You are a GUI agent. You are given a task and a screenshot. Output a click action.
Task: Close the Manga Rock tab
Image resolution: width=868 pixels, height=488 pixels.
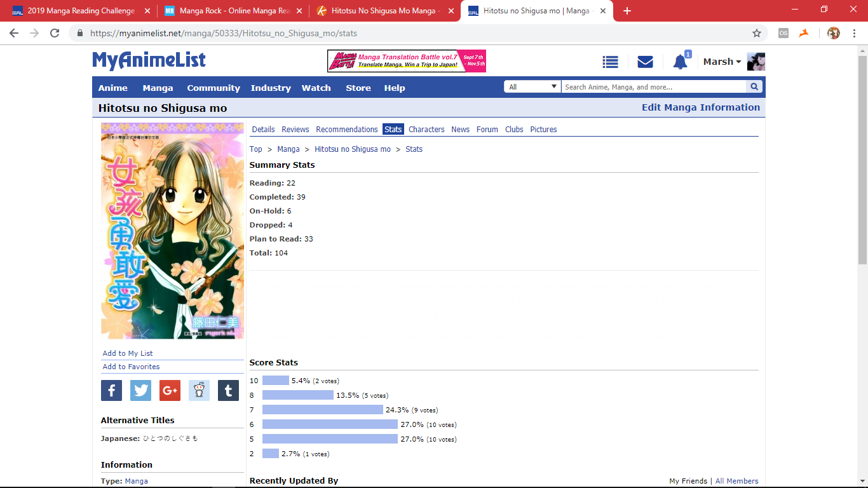click(299, 11)
